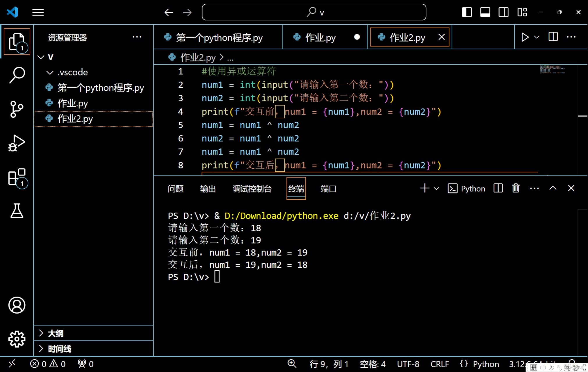
Task: Click the ports forwarded indicator in status bar
Action: [85, 364]
